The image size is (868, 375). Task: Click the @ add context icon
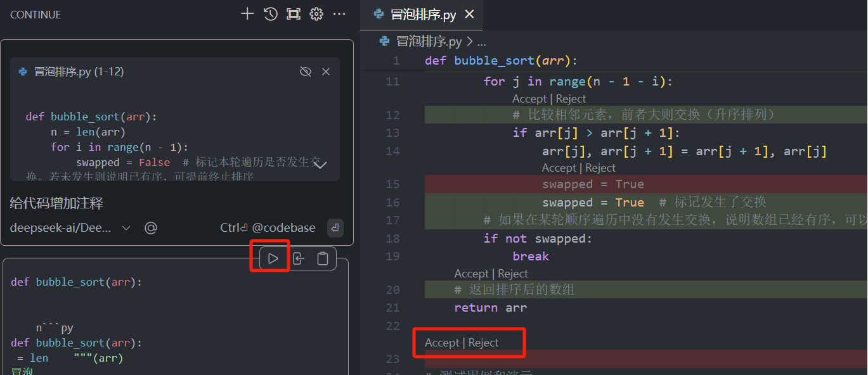pos(151,227)
